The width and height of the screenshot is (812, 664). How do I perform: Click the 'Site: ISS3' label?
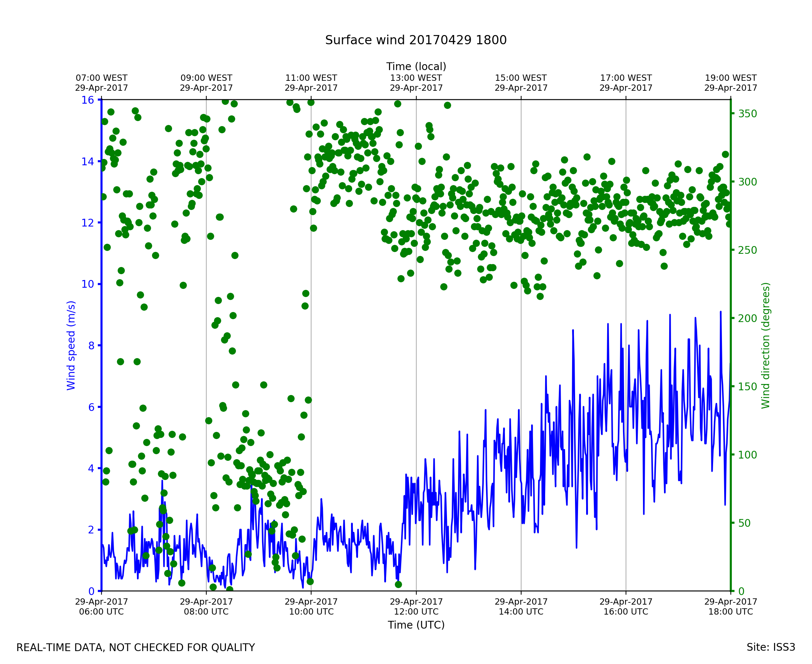point(771,647)
